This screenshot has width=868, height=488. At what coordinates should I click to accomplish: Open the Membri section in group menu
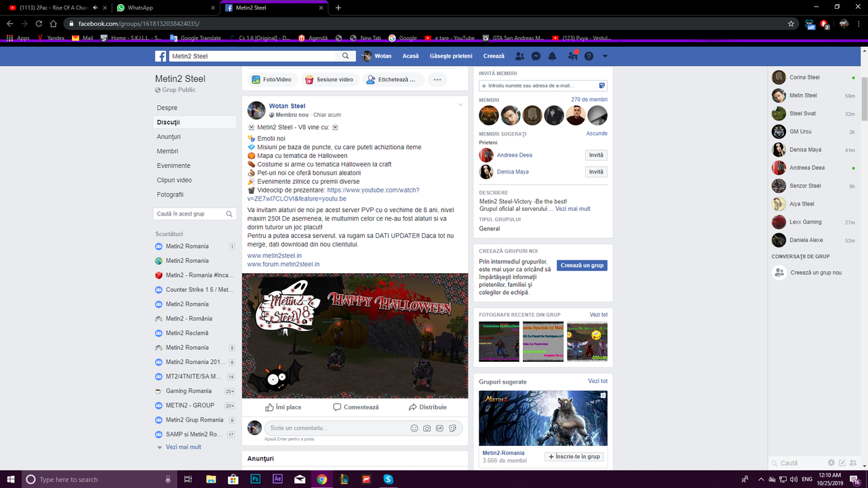[x=166, y=150]
